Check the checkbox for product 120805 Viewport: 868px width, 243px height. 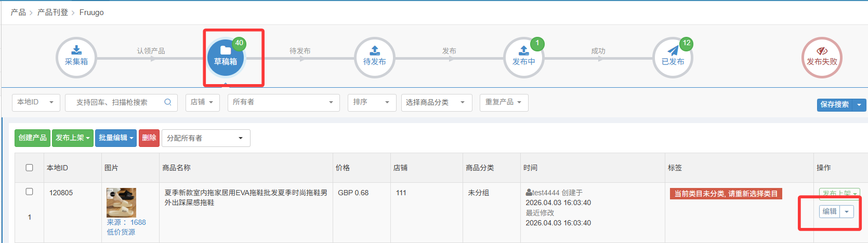[30, 192]
